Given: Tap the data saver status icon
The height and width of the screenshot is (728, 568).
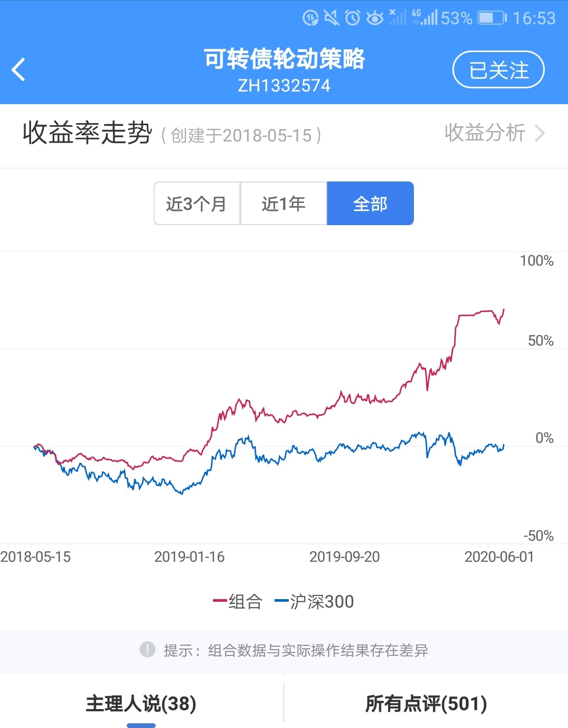Looking at the screenshot, I should (x=310, y=18).
